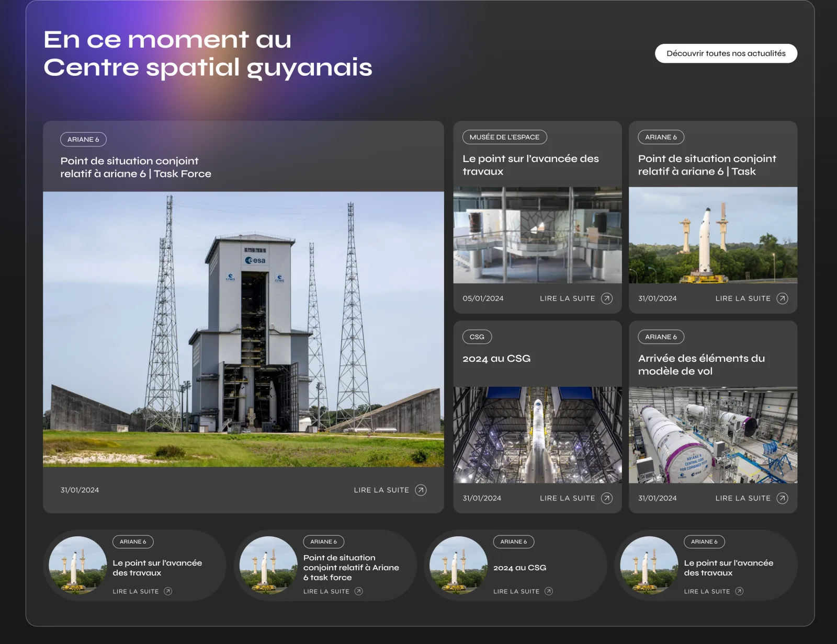This screenshot has height=644, width=837.
Task: Open LIRE LA SUITE on 'Point de situation conjoint relatif à ariane 6 | Task' card
Action: coord(743,298)
